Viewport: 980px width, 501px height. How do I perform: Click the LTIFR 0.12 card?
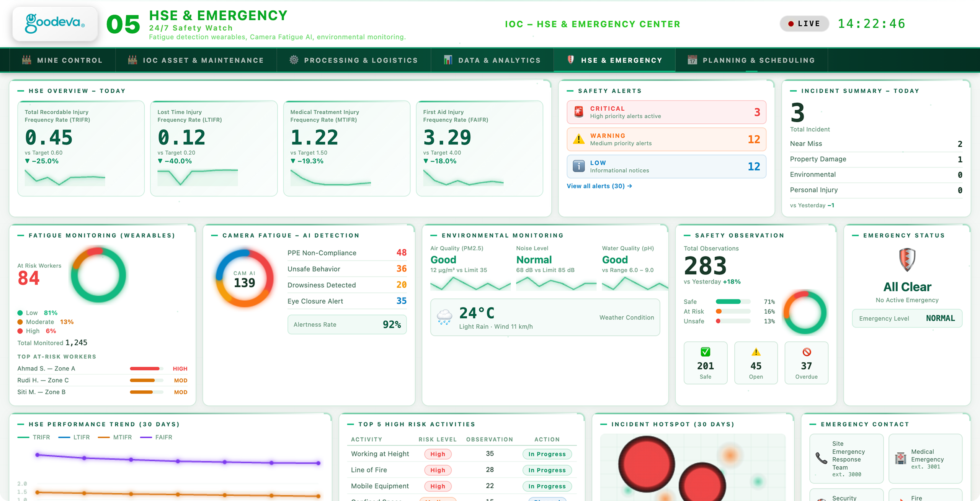[x=214, y=149]
